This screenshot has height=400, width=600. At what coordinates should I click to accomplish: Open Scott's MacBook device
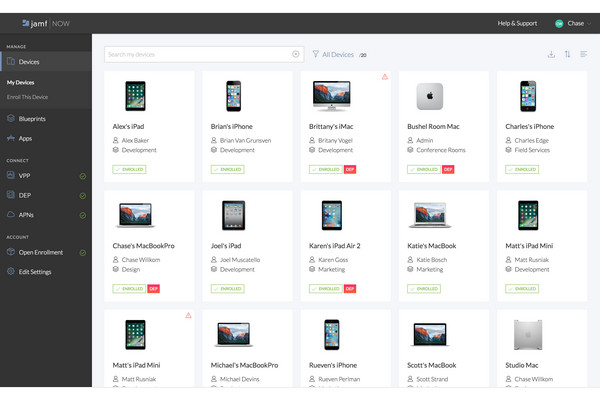point(443,348)
